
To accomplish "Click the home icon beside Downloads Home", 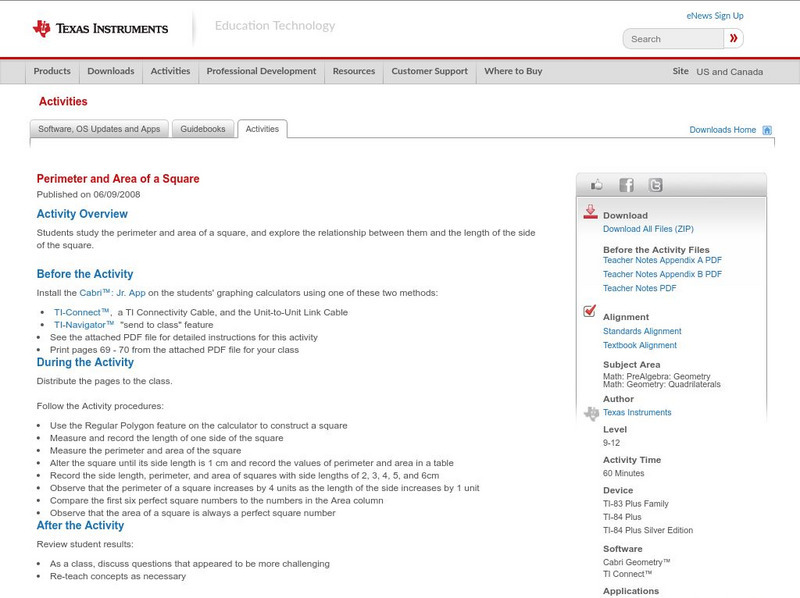I will coord(767,130).
